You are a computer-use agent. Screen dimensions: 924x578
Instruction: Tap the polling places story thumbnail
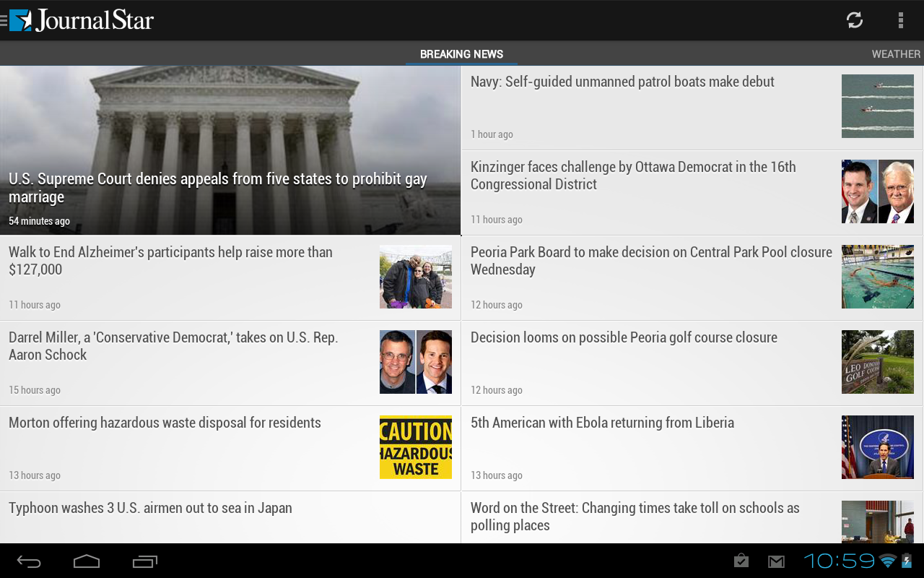point(878,522)
